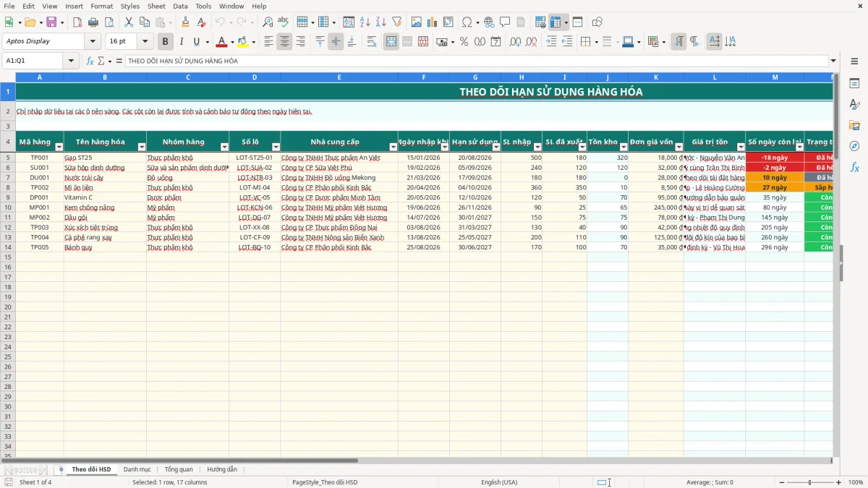Click the Insert Hyperlink globe icon
This screenshot has width=868, height=488.
click(x=490, y=22)
